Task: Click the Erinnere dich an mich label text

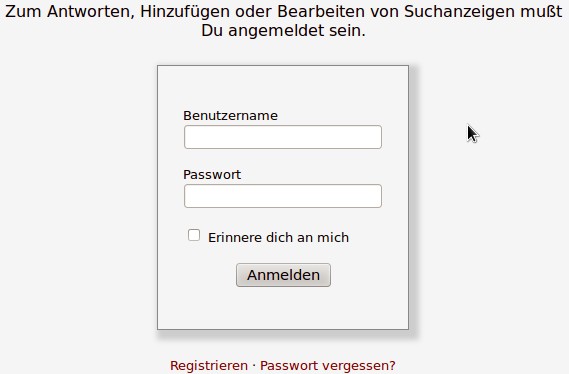Action: tap(278, 238)
